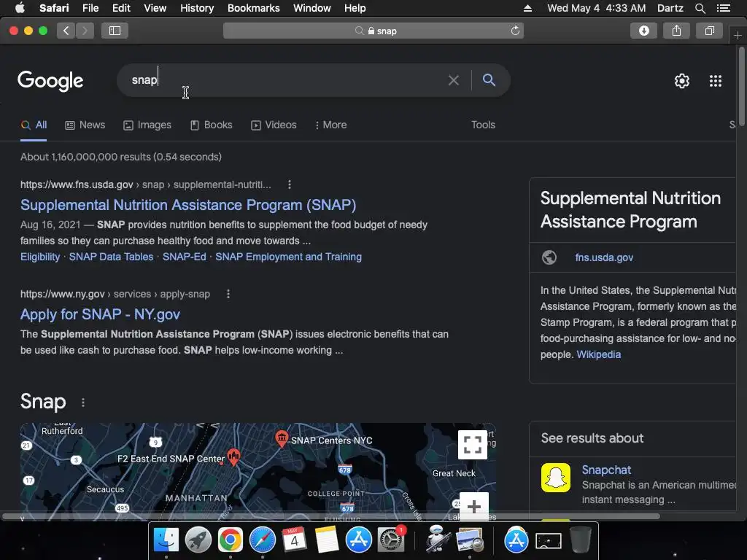Launch Google Chrome from the dock
747x560 pixels.
coord(230,540)
